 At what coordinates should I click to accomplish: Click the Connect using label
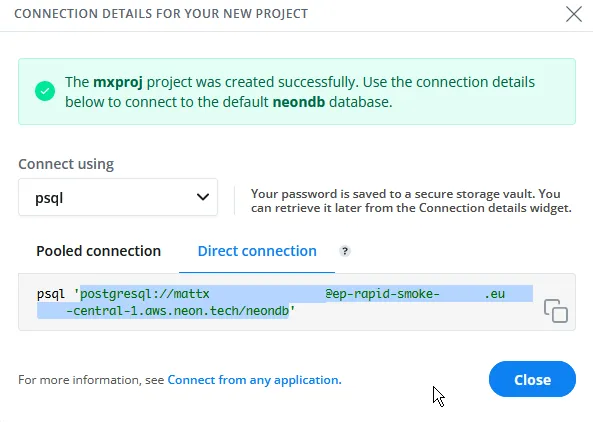coord(66,164)
